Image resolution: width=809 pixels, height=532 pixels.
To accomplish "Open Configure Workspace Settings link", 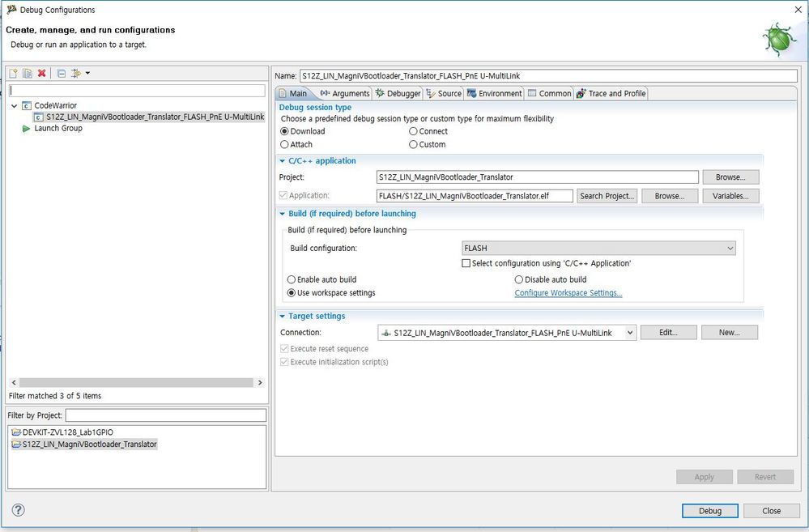I will [568, 292].
